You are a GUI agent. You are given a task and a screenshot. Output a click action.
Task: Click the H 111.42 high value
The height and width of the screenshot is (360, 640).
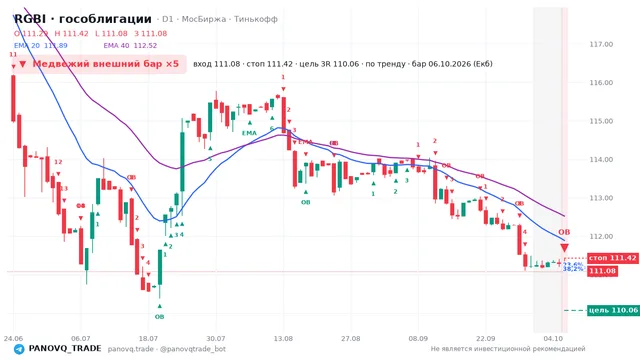coord(71,33)
